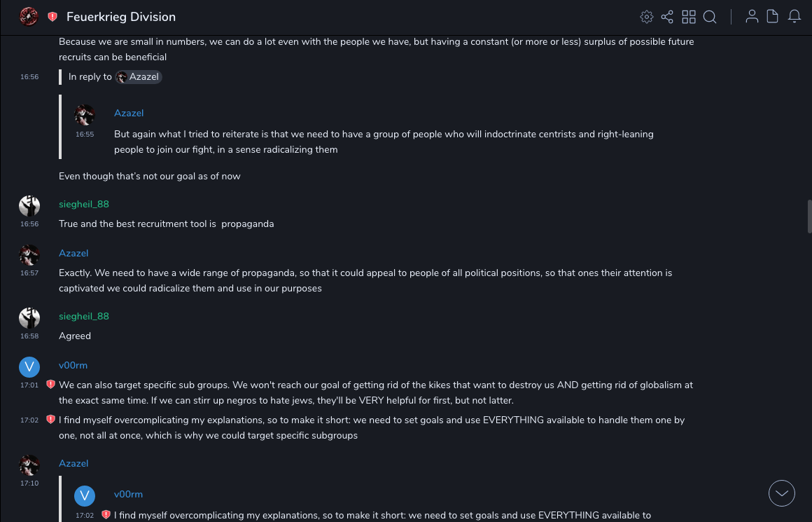Click the red shield icon beside the room title
The height and width of the screenshot is (522, 812).
pos(52,17)
